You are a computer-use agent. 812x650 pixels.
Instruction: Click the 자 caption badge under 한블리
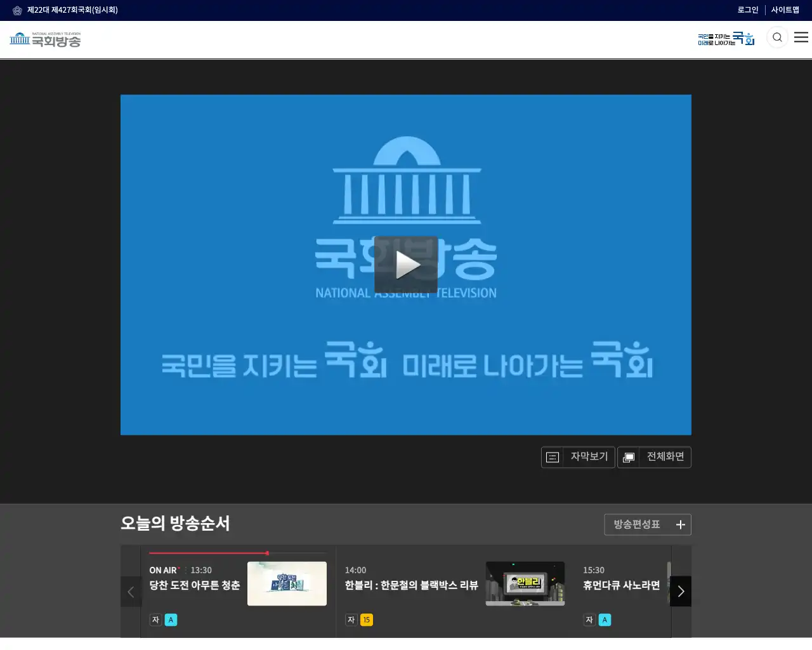click(x=351, y=620)
